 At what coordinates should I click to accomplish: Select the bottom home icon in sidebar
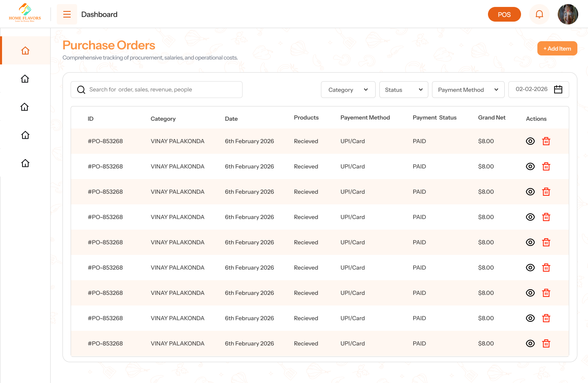click(25, 163)
